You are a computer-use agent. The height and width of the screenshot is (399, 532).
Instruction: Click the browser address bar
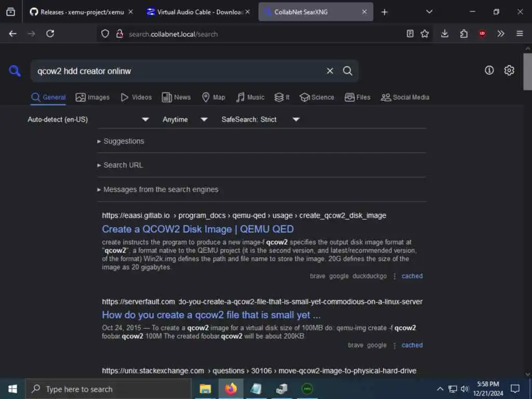pyautogui.click(x=251, y=34)
